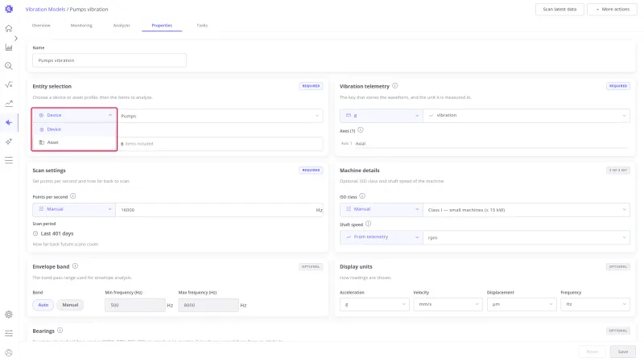Open the bar chart dashboards sidebar icon
644x362 pixels.
9,47
